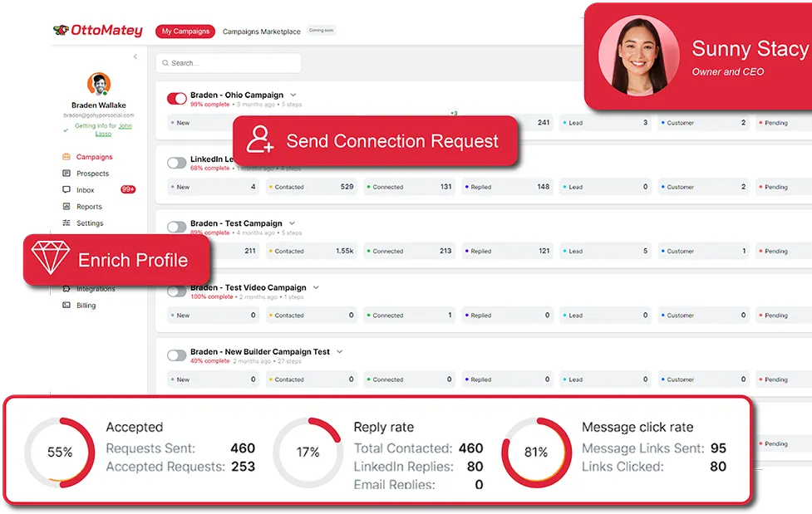This screenshot has height=514, width=812.
Task: Click the 81% Message click rate ring
Action: pos(537,453)
